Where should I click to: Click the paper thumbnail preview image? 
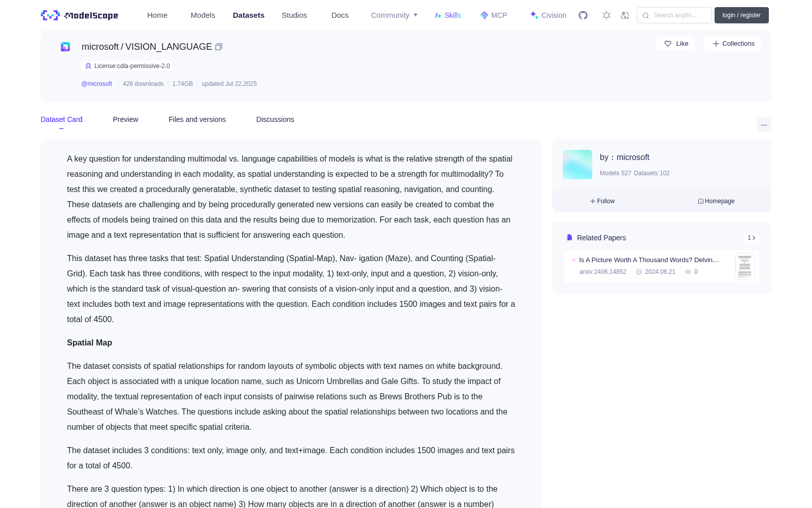coord(745,266)
